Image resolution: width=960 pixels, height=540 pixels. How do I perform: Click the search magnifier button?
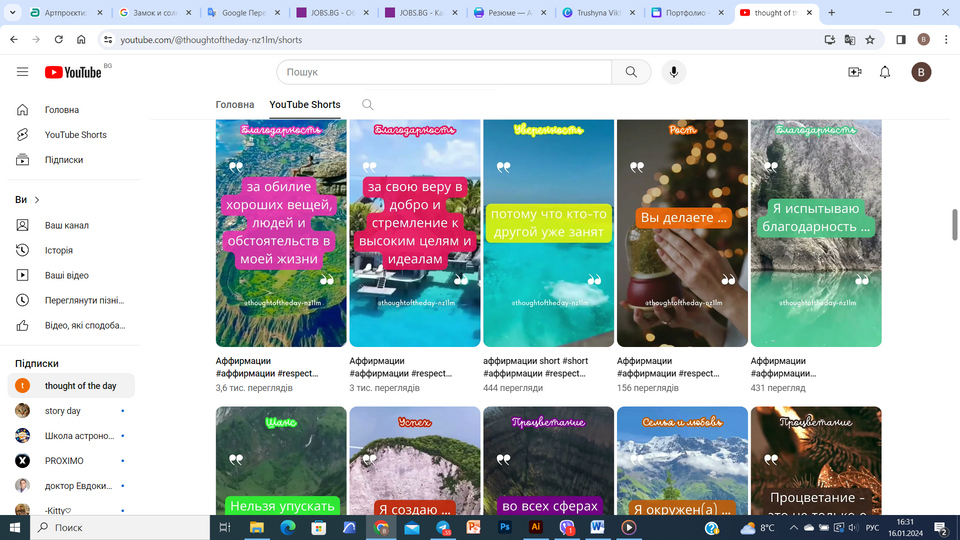pyautogui.click(x=631, y=72)
